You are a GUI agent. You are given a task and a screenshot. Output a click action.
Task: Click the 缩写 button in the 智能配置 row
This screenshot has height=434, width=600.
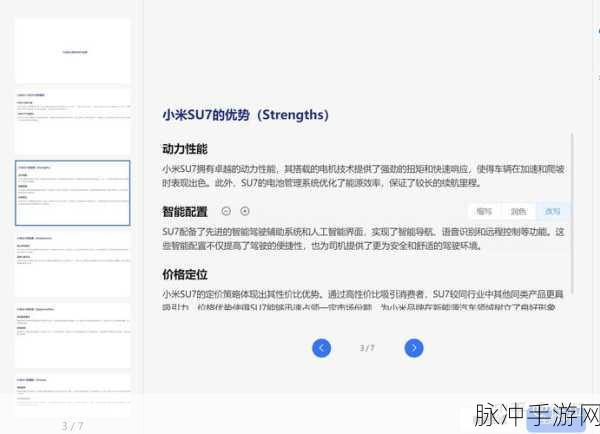(484, 211)
